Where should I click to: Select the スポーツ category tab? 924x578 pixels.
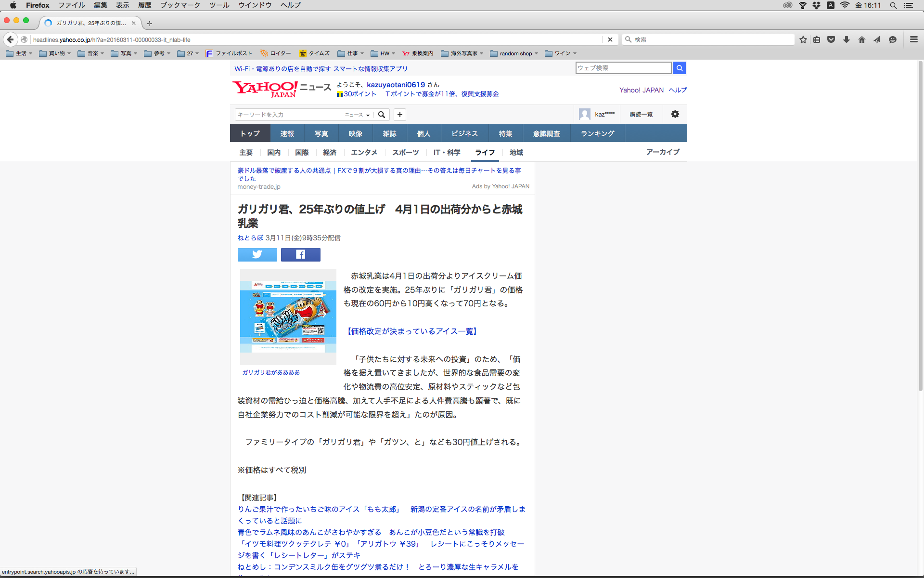tap(405, 152)
